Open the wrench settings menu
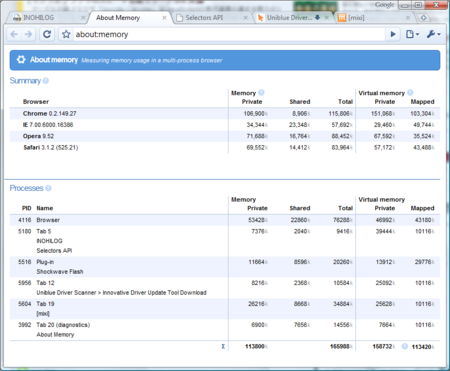Screen dimensions: 450x371 click(433, 34)
